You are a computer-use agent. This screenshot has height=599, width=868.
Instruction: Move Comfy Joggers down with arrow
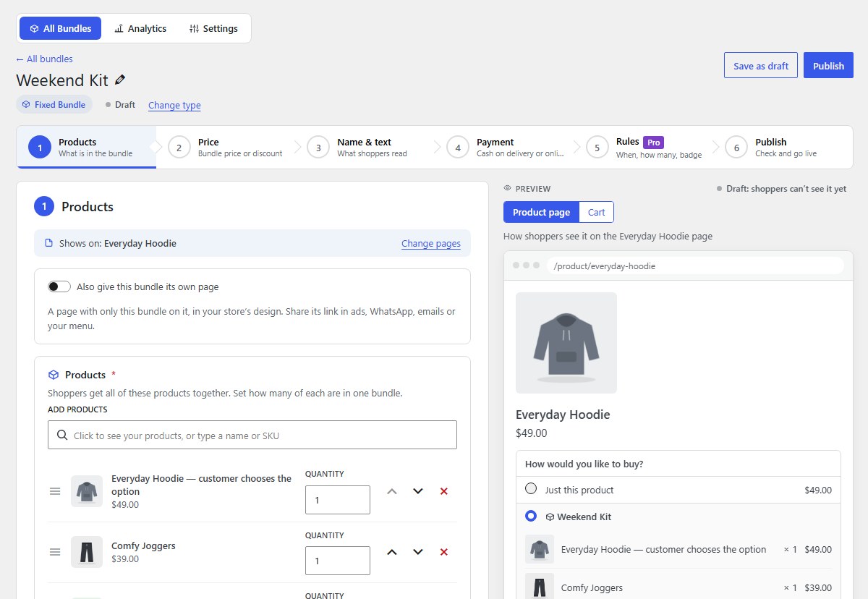[x=418, y=552]
